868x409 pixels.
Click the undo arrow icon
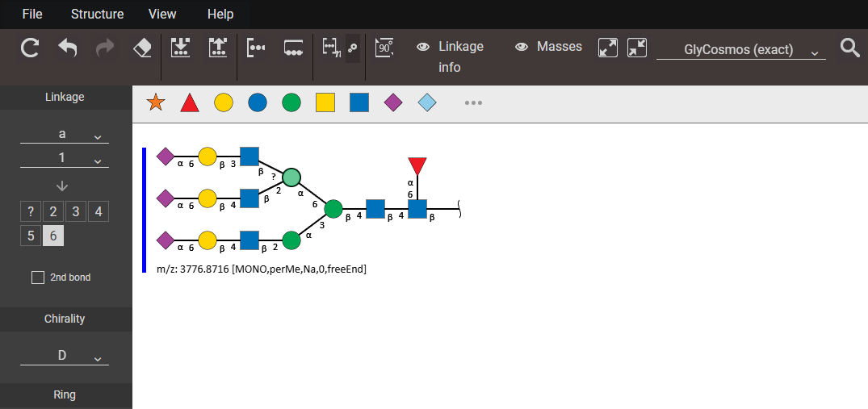pyautogui.click(x=68, y=48)
